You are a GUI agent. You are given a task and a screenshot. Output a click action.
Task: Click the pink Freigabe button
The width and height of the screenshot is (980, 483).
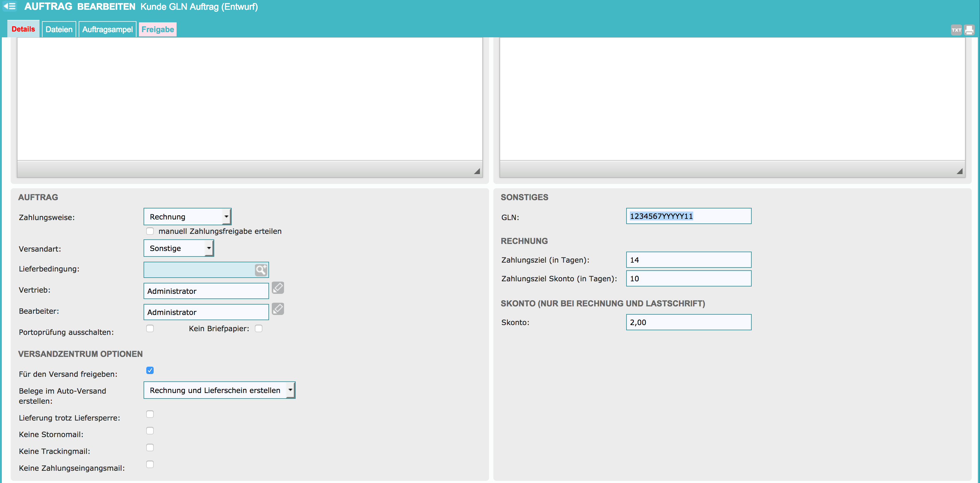[x=158, y=29]
